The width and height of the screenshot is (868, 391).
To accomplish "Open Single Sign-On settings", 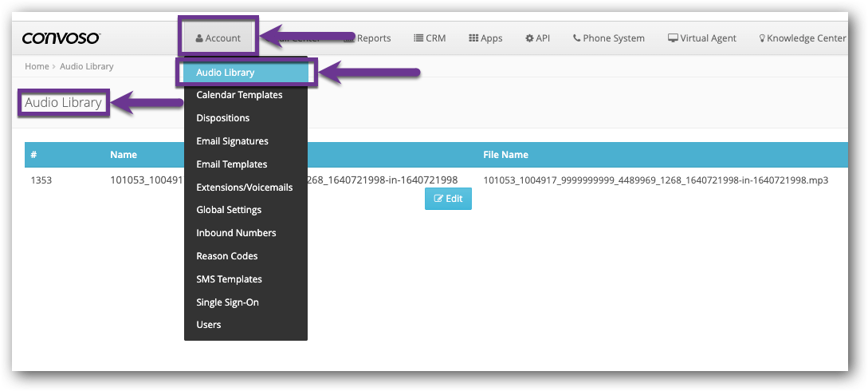I will pos(227,302).
